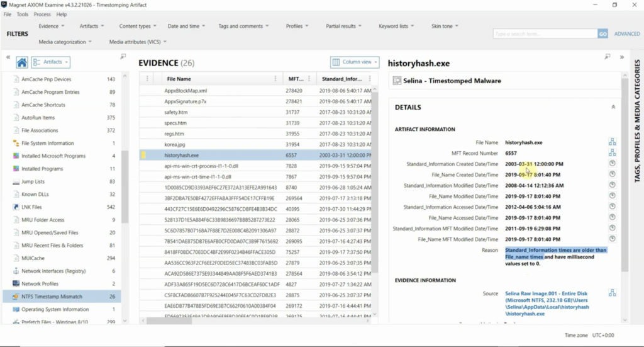This screenshot has height=347, width=644.
Task: Open MFT column options handle
Action: pos(309,79)
